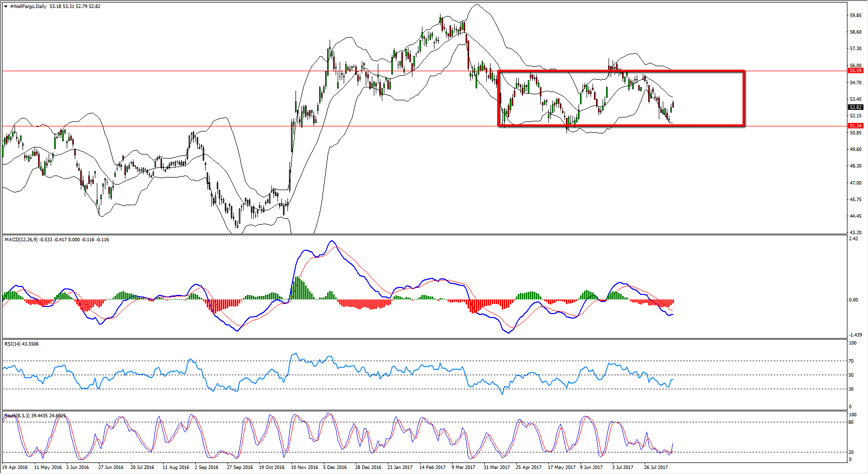
Task: Select the MACD(12,26,9) indicator label
Action: 21,240
